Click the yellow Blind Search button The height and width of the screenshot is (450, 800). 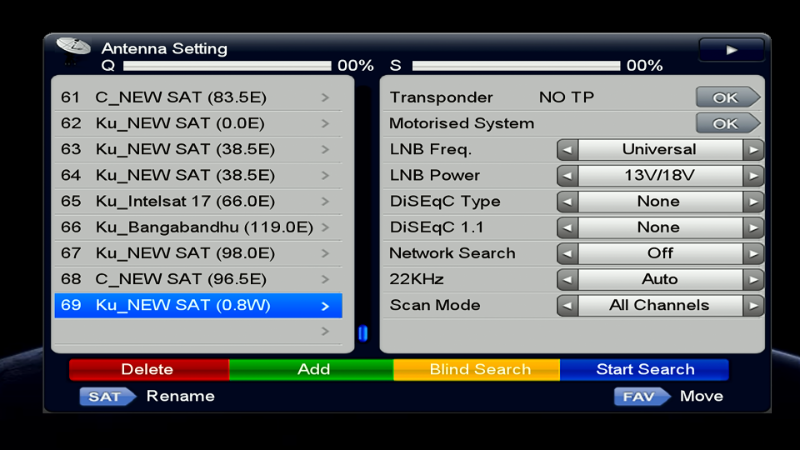pos(479,370)
